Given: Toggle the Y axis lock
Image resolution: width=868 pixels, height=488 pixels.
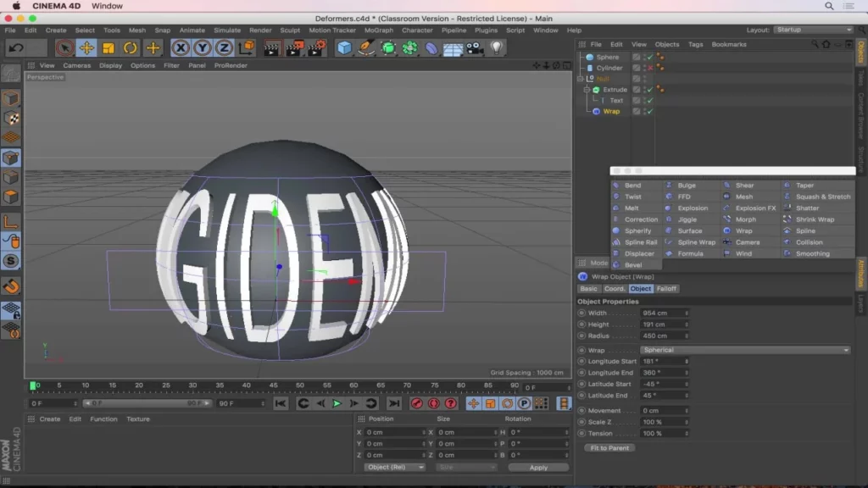Looking at the screenshot, I should (x=202, y=48).
